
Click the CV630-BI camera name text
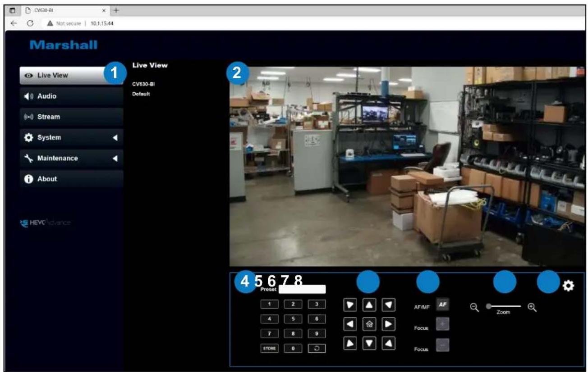[143, 84]
